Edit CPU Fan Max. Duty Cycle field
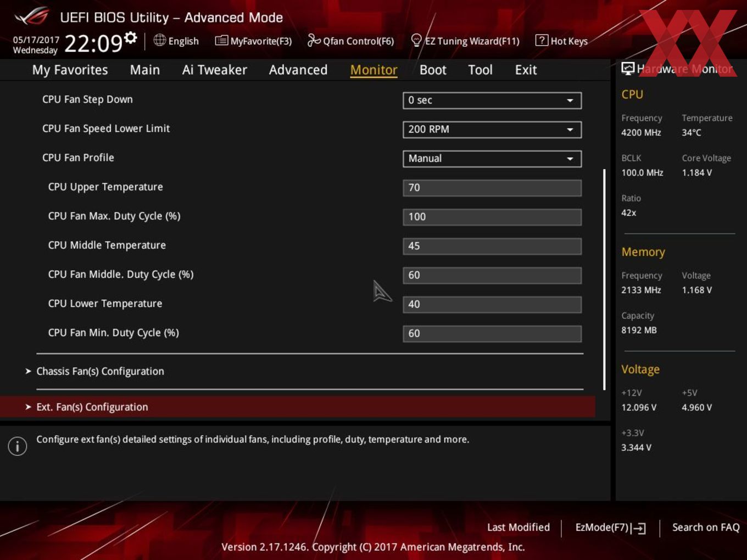 [492, 217]
